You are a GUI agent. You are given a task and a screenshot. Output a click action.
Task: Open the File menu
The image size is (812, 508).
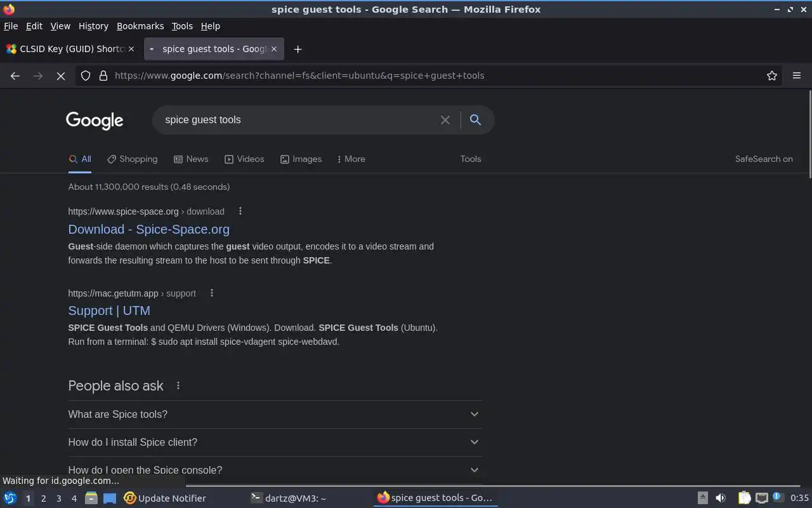pyautogui.click(x=11, y=26)
